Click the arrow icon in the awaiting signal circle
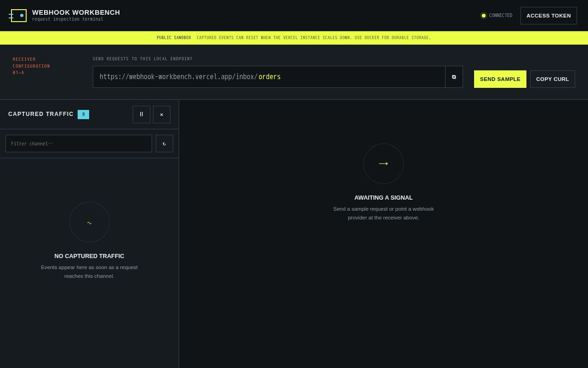 (384, 164)
